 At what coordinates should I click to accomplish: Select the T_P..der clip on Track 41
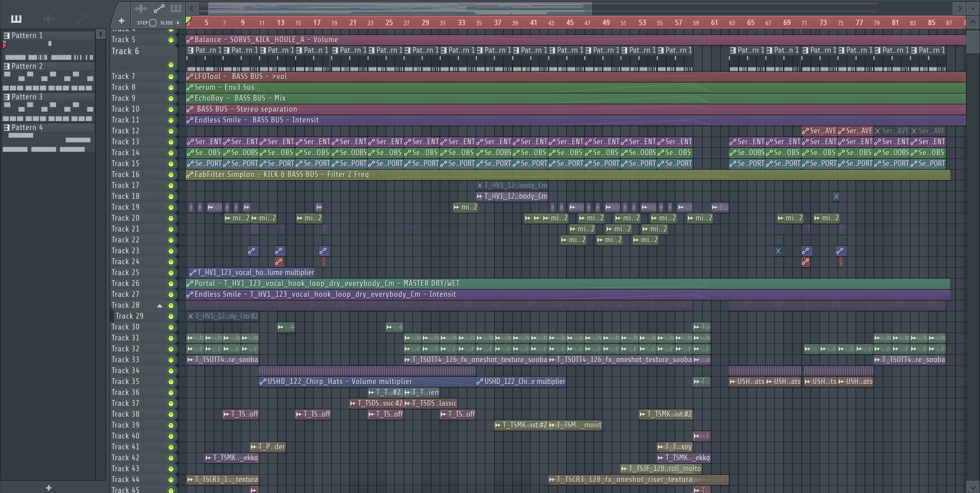point(268,447)
